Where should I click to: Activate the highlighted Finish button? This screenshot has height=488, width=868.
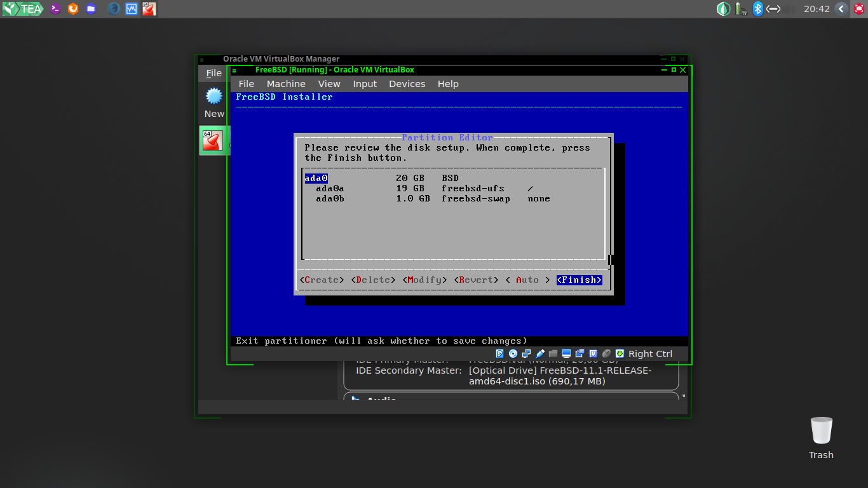tap(580, 280)
